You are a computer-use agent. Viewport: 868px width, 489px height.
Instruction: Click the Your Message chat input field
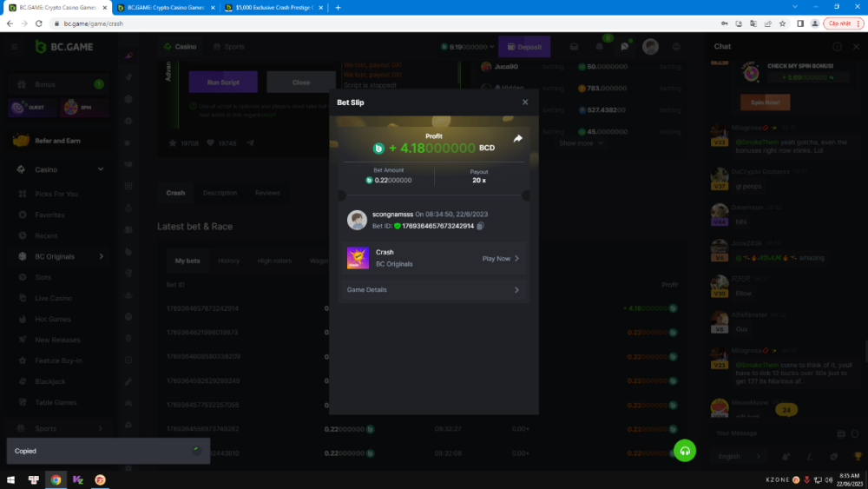[x=768, y=433]
